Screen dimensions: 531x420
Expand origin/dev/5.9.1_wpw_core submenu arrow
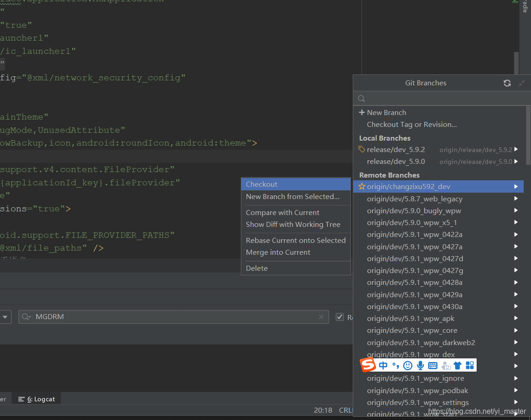[516, 331]
